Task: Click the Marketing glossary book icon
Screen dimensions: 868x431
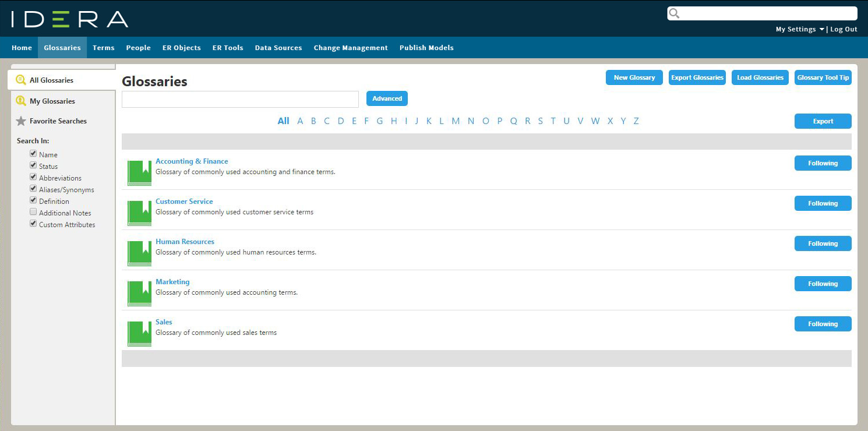Action: pos(139,294)
